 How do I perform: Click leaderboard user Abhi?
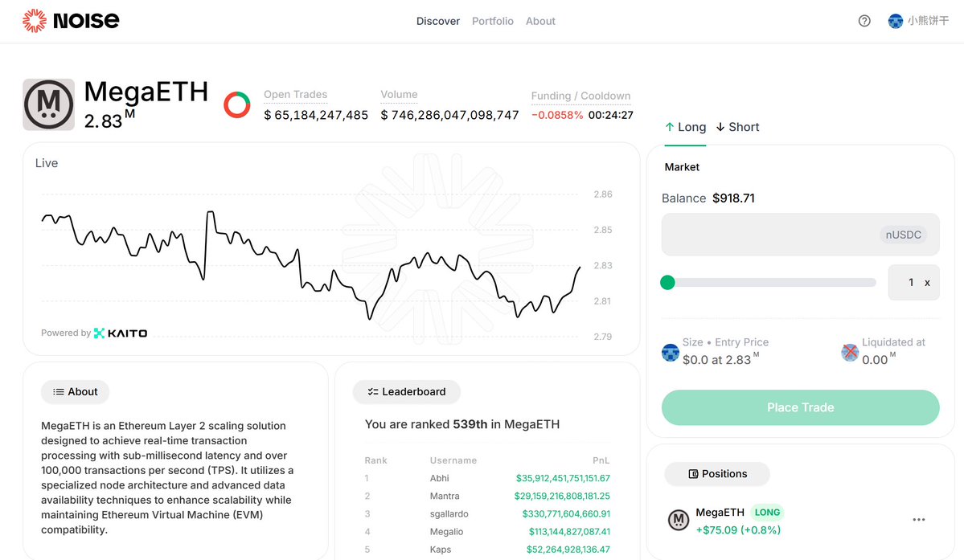(x=440, y=478)
